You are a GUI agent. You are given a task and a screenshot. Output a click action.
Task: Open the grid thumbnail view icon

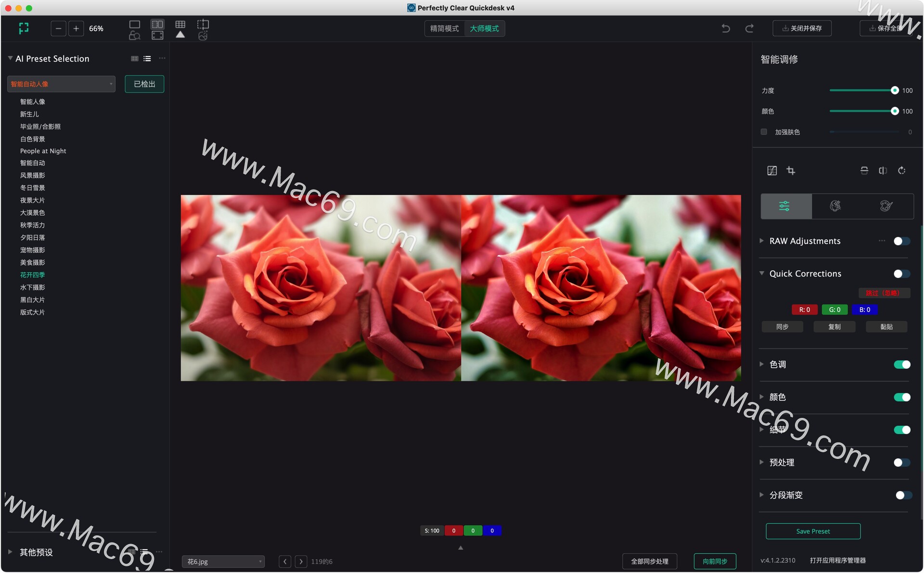pos(180,24)
